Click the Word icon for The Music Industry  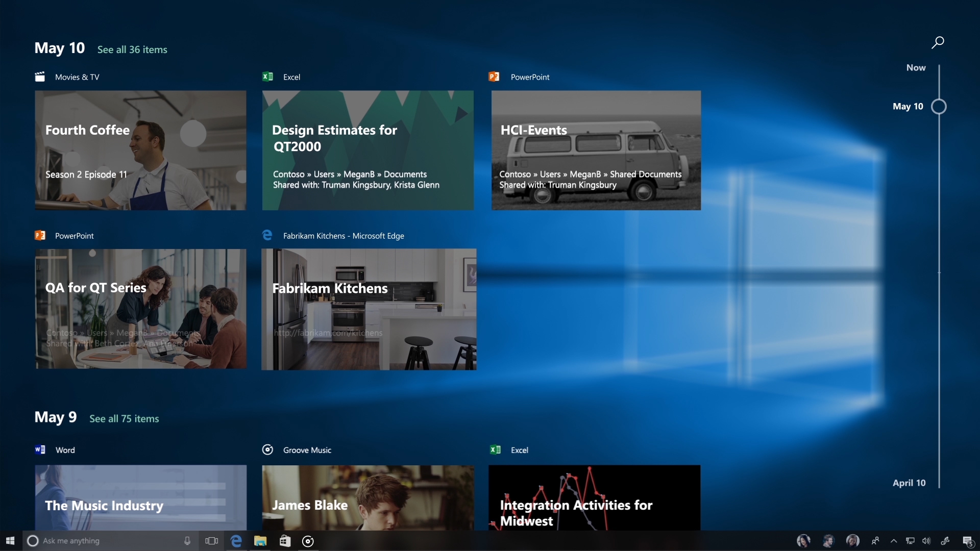(40, 449)
